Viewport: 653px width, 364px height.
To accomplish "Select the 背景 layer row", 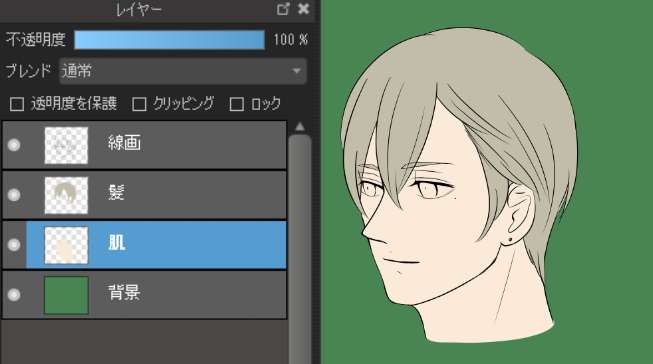I will click(145, 295).
